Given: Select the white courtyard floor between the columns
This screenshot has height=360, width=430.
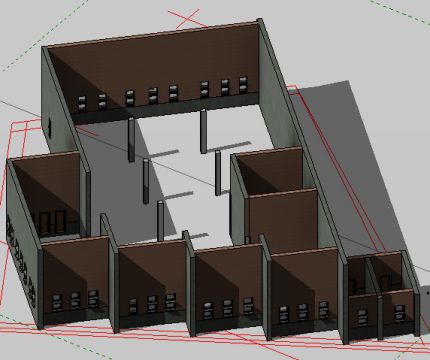Looking at the screenshot, I should (180, 177).
